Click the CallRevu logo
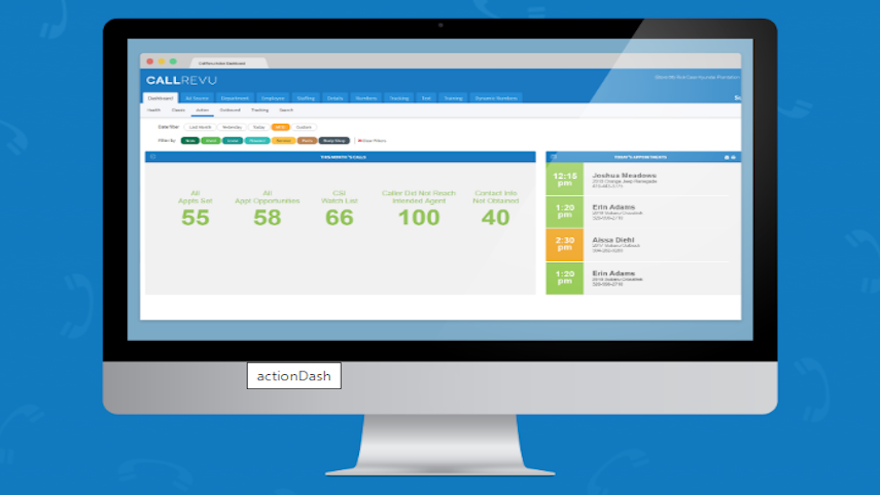 click(181, 80)
